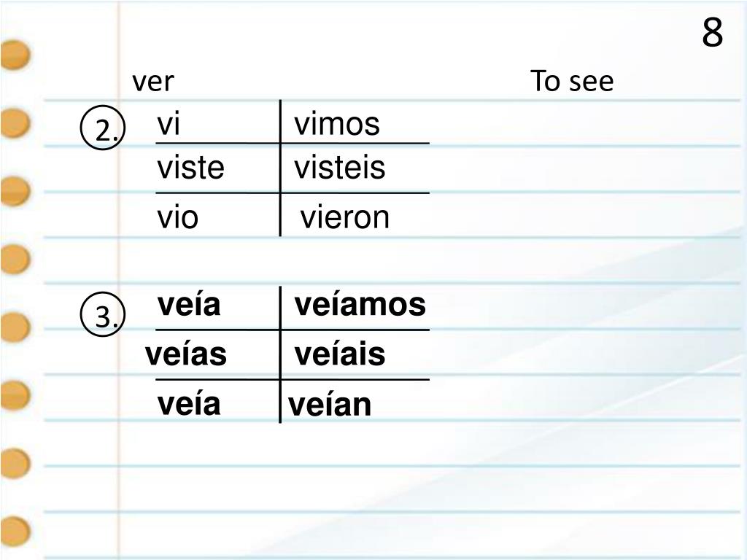This screenshot has height=560, width=747.
Task: Click the word 'vimos'
Action: 337,124
